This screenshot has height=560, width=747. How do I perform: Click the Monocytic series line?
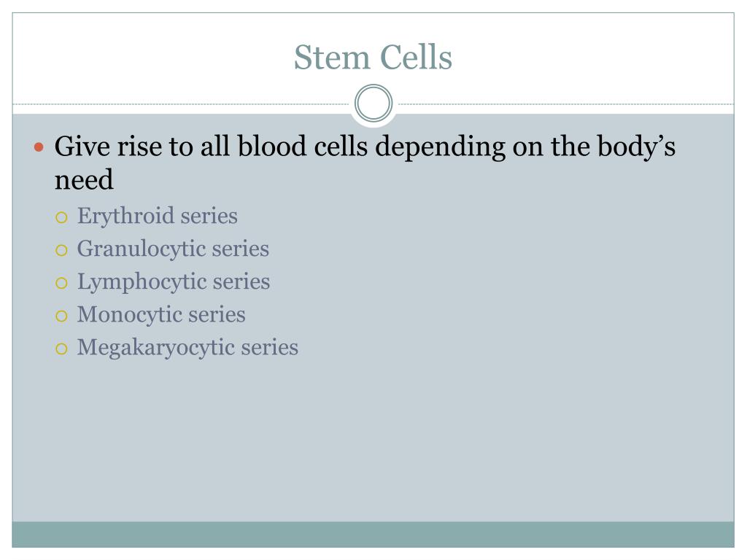click(x=161, y=314)
